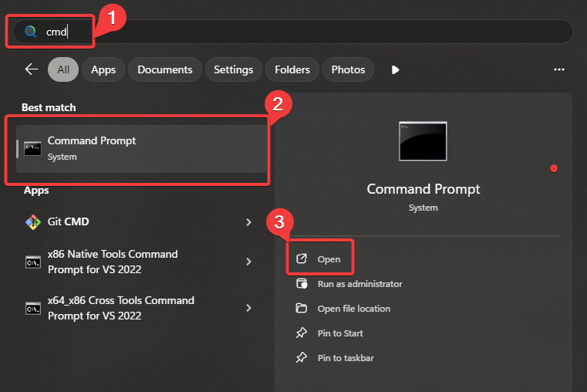The image size is (587, 392).
Task: Show more filters with play arrow
Action: (x=395, y=69)
